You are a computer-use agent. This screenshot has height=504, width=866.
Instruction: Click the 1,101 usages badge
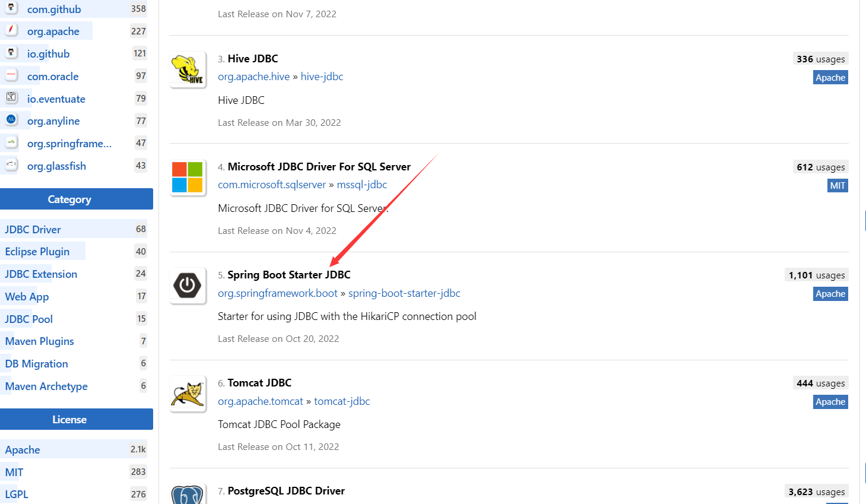click(817, 275)
